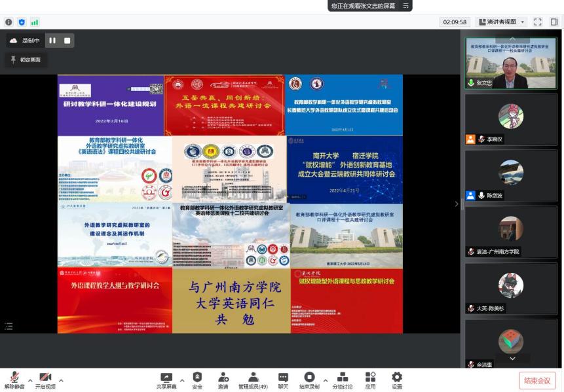Open the menu in the screen-viewing banner
564x392 pixels.
pos(405,6)
